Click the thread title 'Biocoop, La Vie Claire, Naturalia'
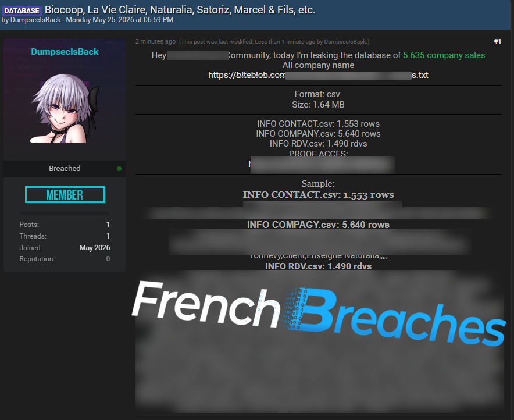This screenshot has height=420, width=514. click(180, 10)
